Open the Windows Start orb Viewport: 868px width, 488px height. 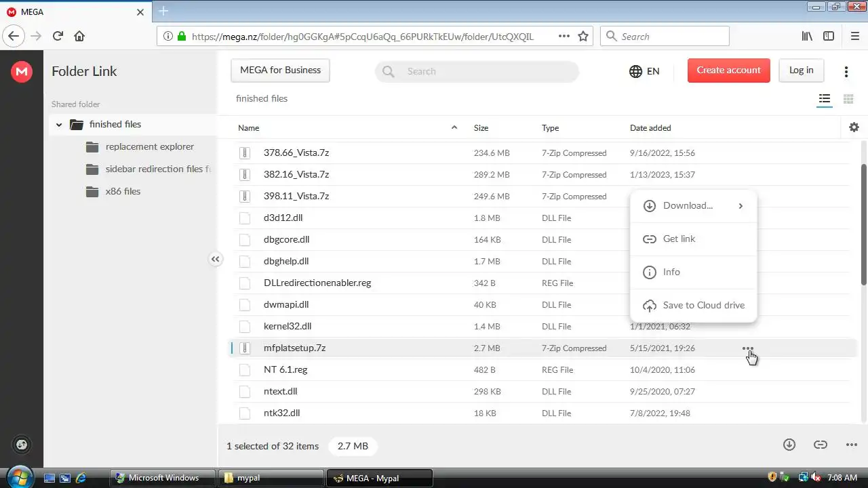click(x=19, y=477)
